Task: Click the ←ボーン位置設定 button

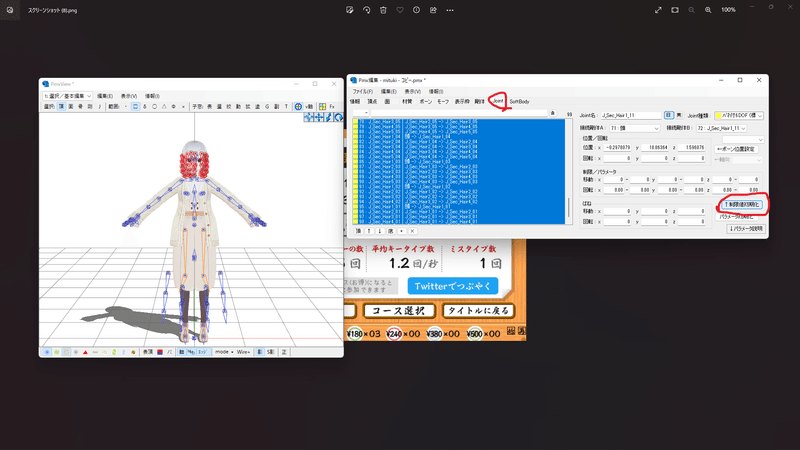Action: 736,149
